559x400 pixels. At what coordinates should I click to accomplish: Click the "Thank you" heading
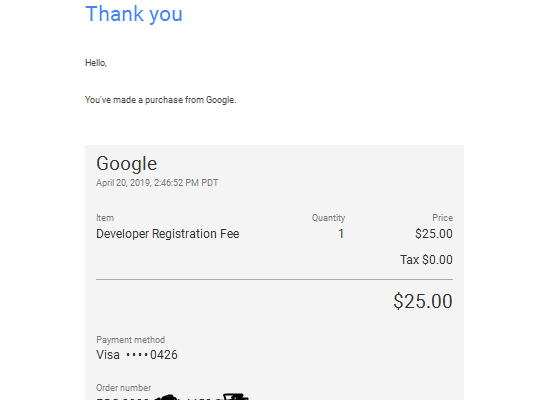tap(134, 14)
